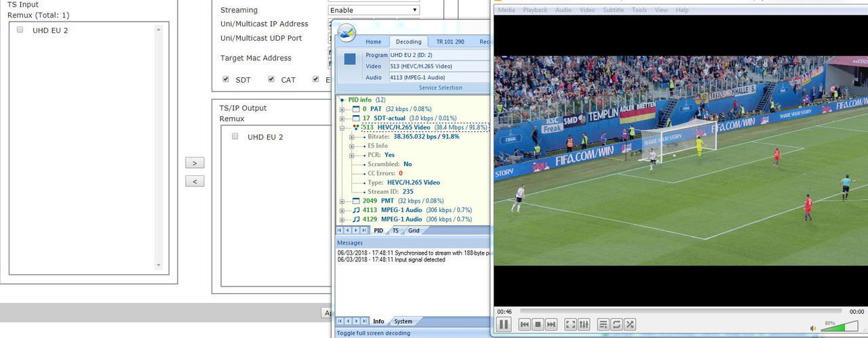Open the Home ribbon tab
Screen dimensions: 868x338
pos(374,42)
